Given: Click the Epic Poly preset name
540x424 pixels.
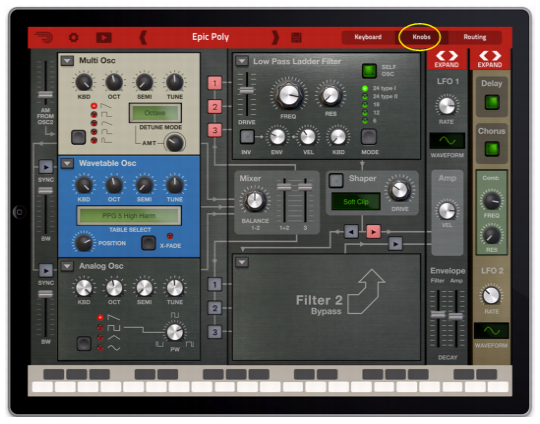Looking at the screenshot, I should [210, 37].
